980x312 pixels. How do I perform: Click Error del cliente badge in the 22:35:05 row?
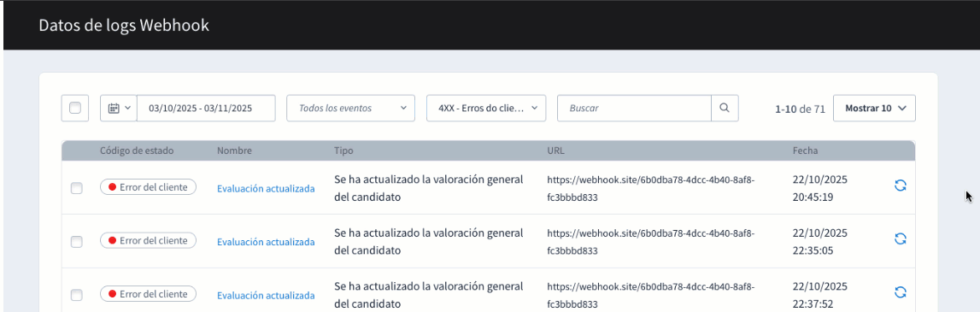[x=148, y=240]
